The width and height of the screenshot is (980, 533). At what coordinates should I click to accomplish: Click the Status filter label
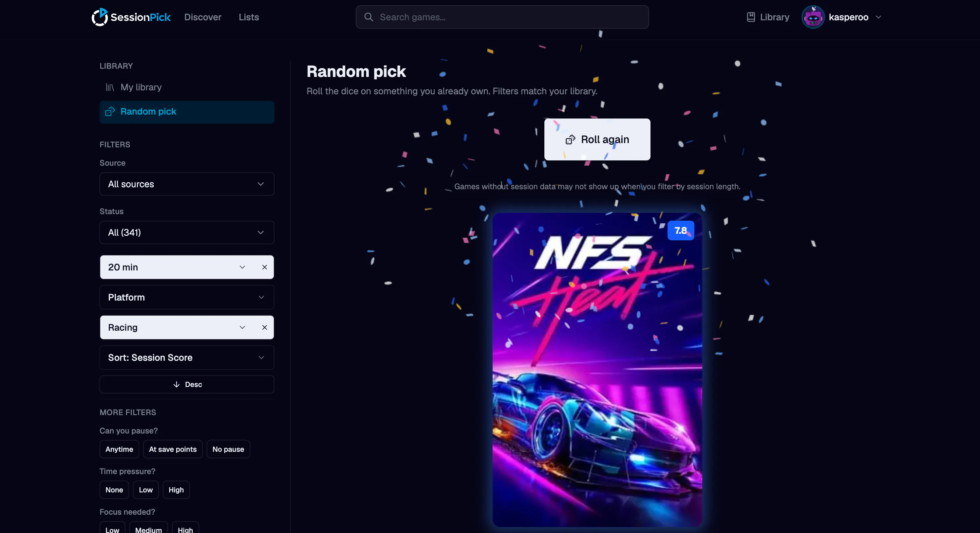[111, 211]
